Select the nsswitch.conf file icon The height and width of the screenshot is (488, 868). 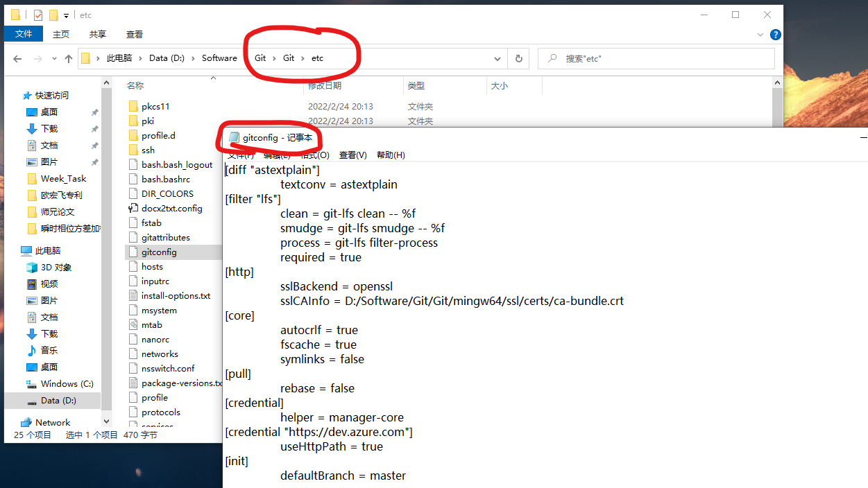[x=134, y=369]
